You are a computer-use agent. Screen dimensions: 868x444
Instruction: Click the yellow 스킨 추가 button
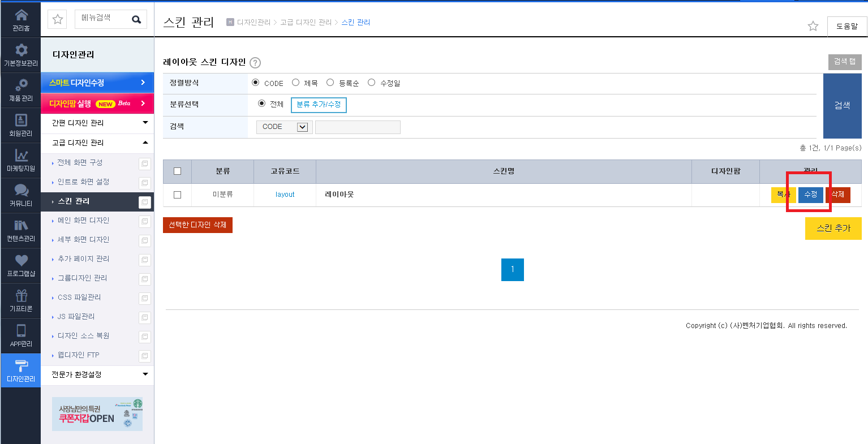(833, 228)
